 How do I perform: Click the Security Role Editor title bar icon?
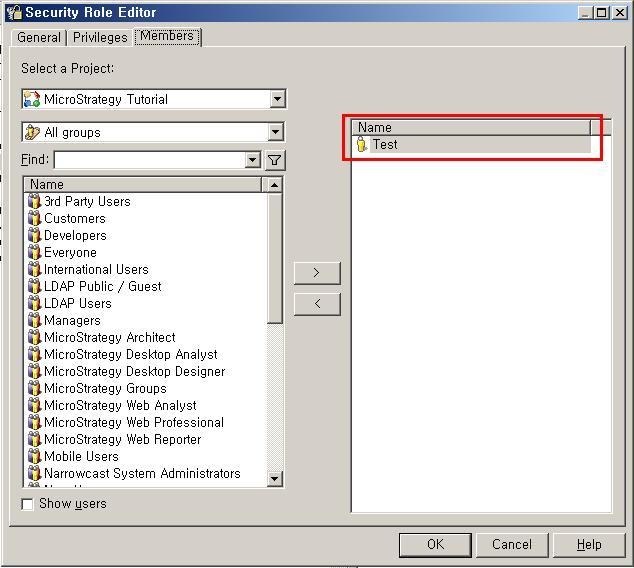[x=15, y=12]
